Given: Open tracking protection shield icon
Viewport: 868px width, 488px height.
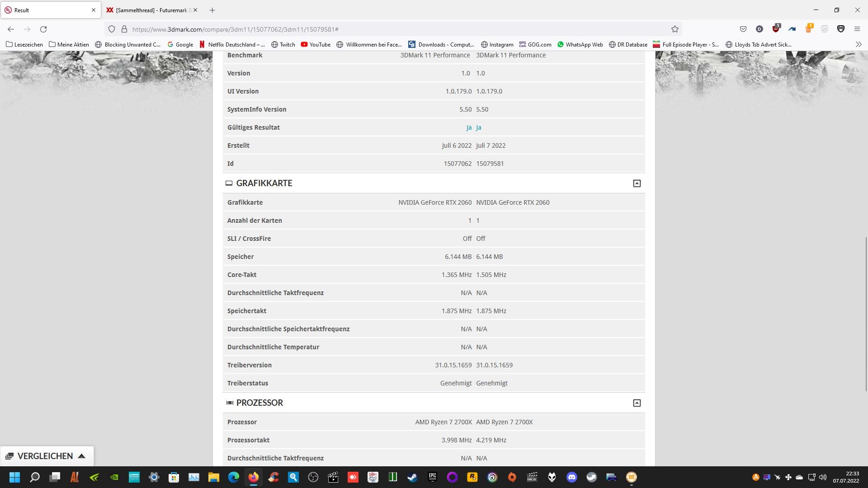Looking at the screenshot, I should (112, 29).
